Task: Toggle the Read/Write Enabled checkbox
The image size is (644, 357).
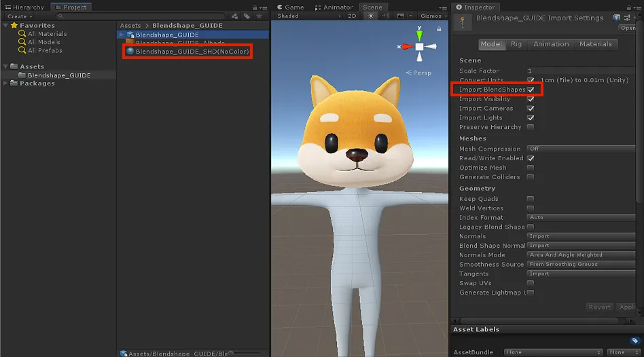Action: click(x=531, y=158)
